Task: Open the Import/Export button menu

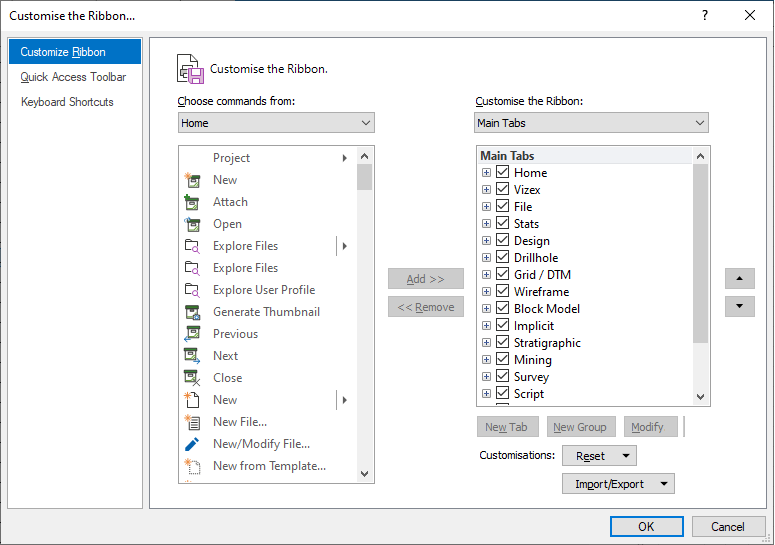Action: coord(618,484)
